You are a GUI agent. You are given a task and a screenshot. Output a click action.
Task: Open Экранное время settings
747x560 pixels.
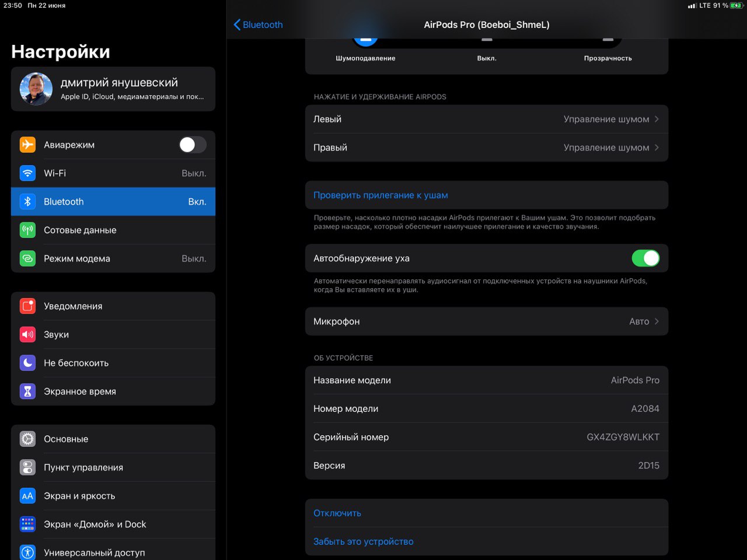(x=113, y=391)
